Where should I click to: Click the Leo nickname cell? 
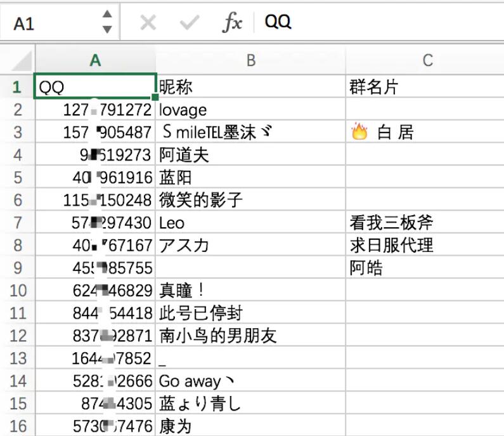click(250, 223)
